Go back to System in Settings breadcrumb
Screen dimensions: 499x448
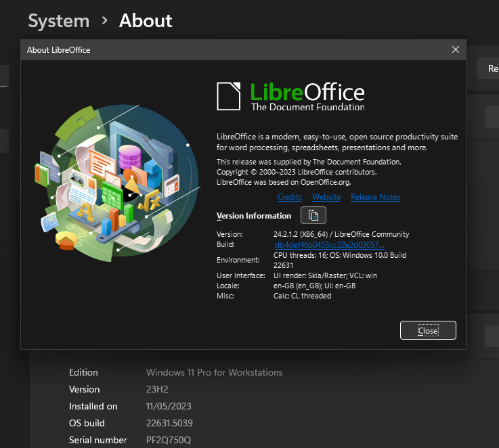(58, 21)
